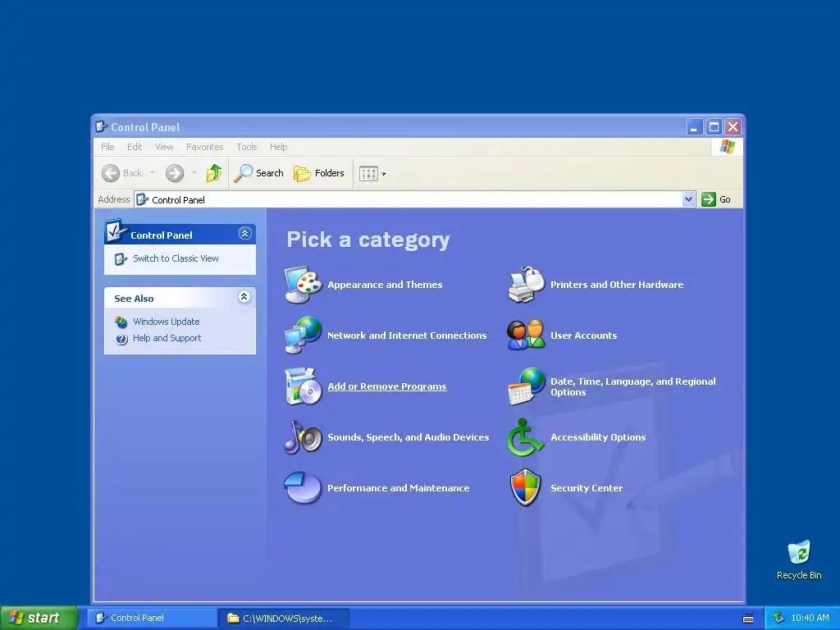Click the Control Panel title bar icon

click(x=101, y=127)
